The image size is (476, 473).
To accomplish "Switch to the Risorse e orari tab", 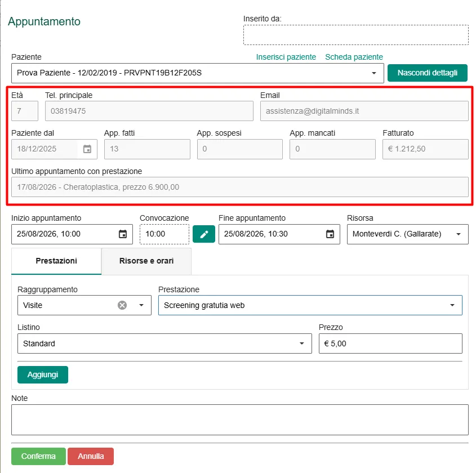I will [x=146, y=261].
